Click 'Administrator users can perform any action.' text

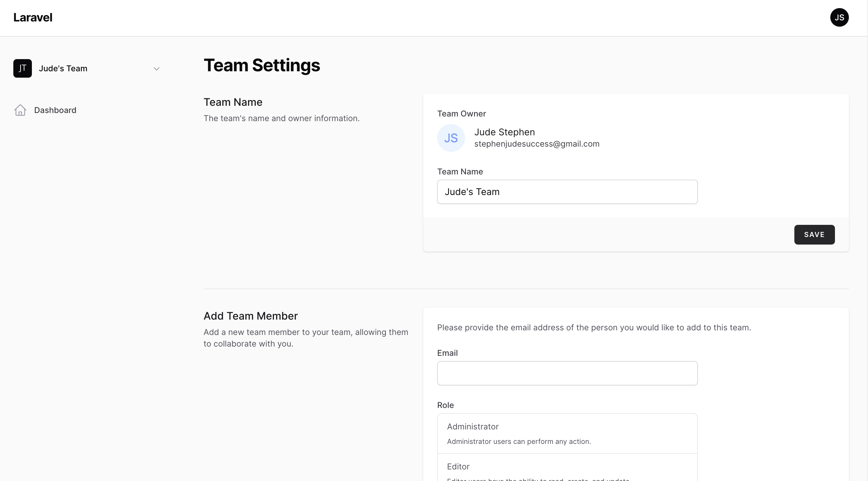point(519,441)
